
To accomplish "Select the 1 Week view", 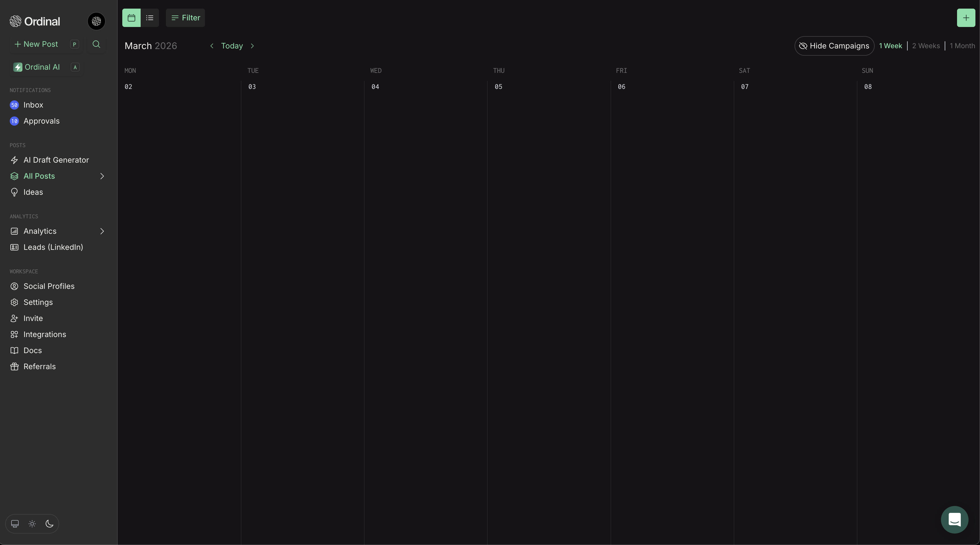I will point(890,46).
